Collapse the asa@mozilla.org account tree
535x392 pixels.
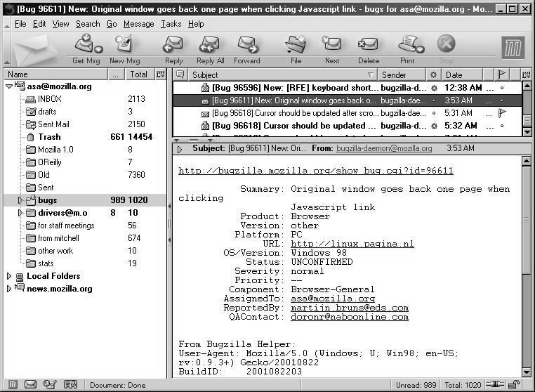(8, 86)
